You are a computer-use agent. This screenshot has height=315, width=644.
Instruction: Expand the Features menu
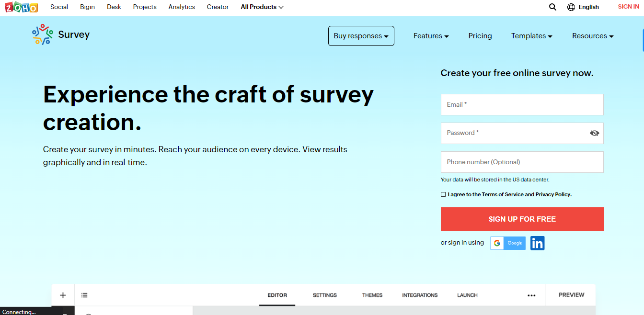tap(431, 36)
